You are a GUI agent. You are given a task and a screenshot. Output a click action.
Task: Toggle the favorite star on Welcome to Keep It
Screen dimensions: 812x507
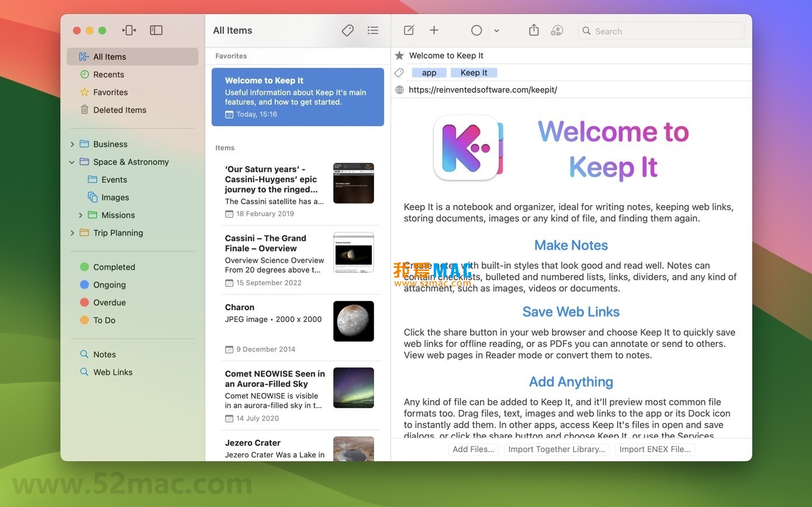pos(399,55)
